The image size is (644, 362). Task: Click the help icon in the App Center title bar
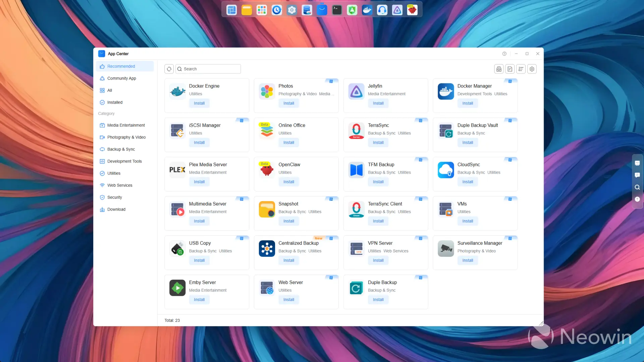pos(504,54)
